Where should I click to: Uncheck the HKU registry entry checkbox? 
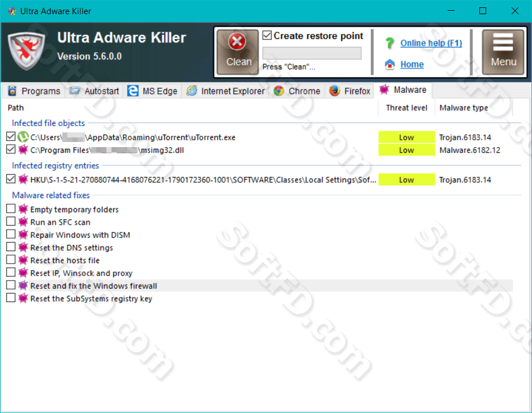click(x=11, y=179)
